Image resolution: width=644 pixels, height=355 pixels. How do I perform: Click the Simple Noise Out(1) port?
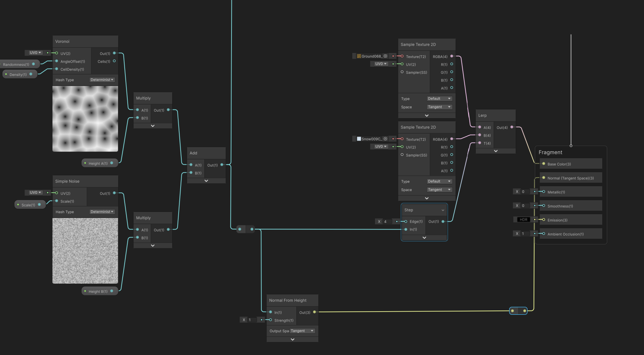pos(114,193)
